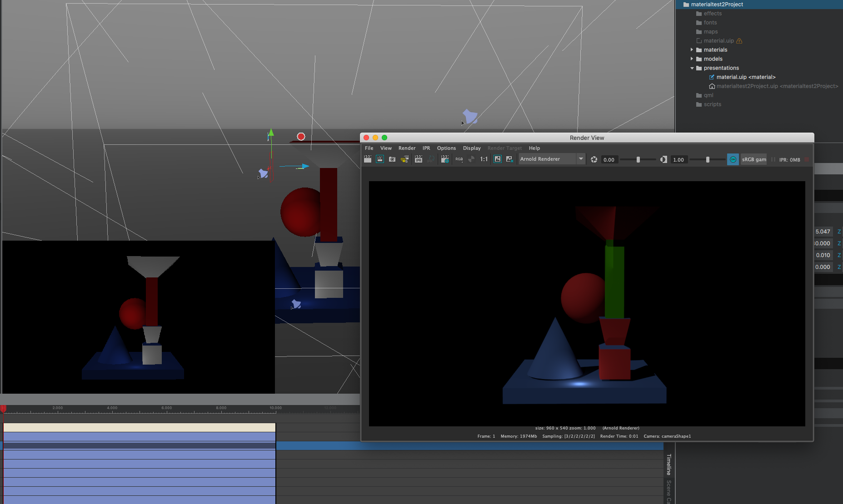Click the Remove Image icon
The image size is (843, 504).
pos(509,159)
